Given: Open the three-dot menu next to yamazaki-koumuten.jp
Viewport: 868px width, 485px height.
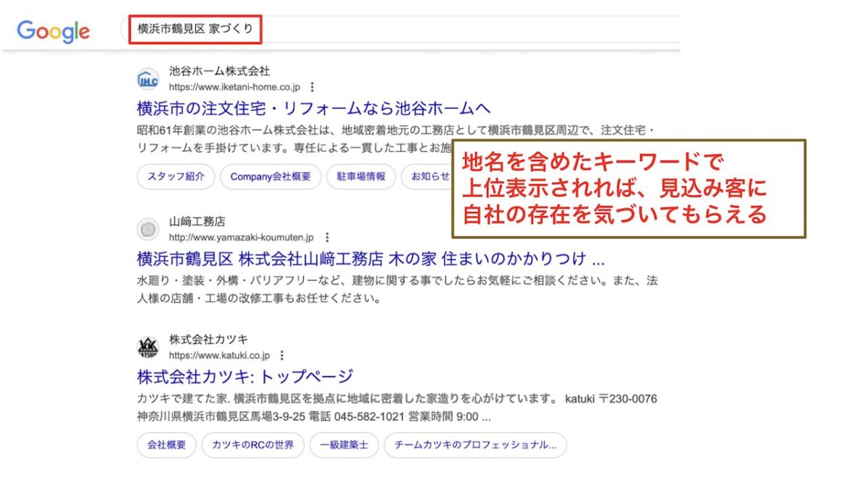Looking at the screenshot, I should click(327, 237).
